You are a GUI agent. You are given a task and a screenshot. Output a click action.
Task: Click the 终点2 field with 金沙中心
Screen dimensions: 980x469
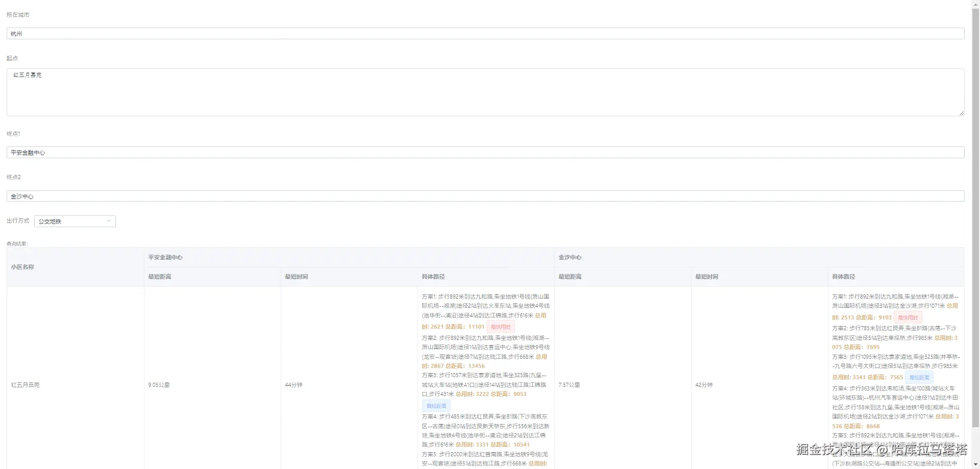(x=485, y=196)
